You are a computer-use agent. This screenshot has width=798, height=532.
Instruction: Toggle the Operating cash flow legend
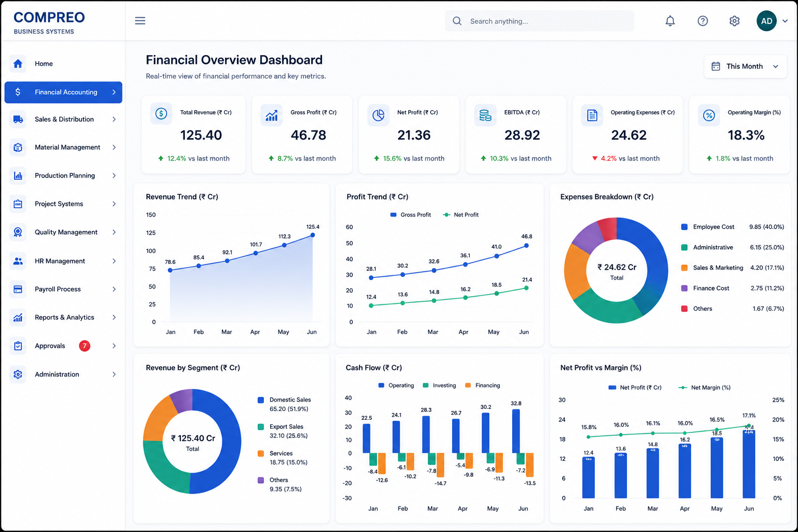click(x=396, y=385)
